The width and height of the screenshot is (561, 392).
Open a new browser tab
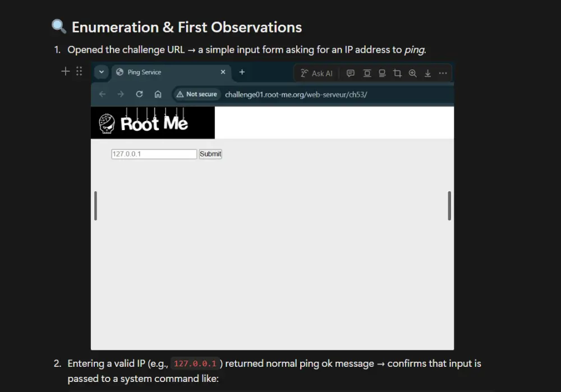[x=242, y=72]
